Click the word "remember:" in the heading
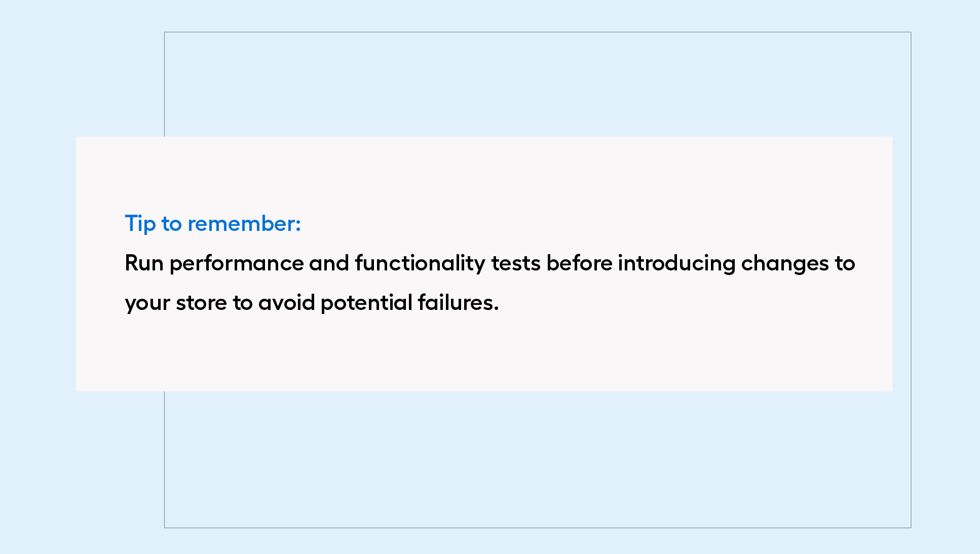The height and width of the screenshot is (554, 980). click(244, 224)
